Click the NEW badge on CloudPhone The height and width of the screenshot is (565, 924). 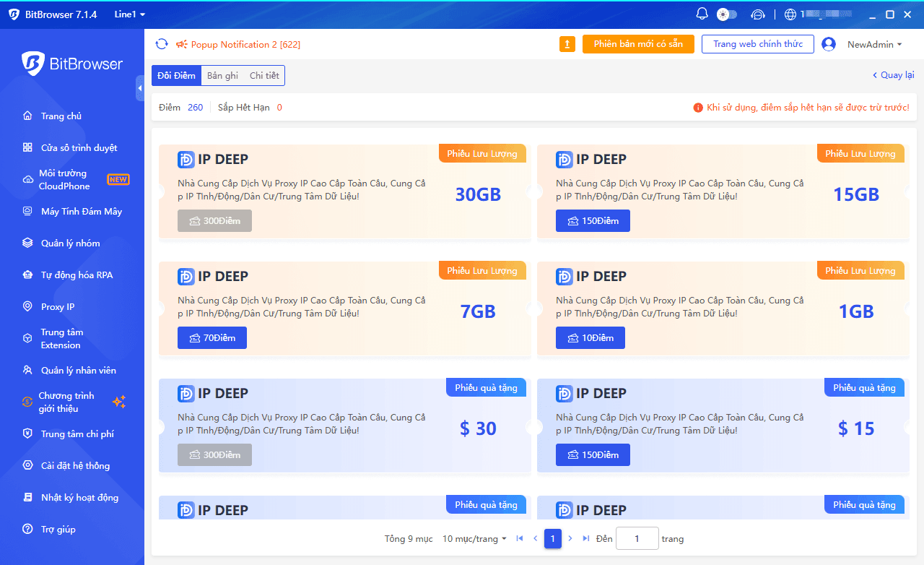click(118, 179)
